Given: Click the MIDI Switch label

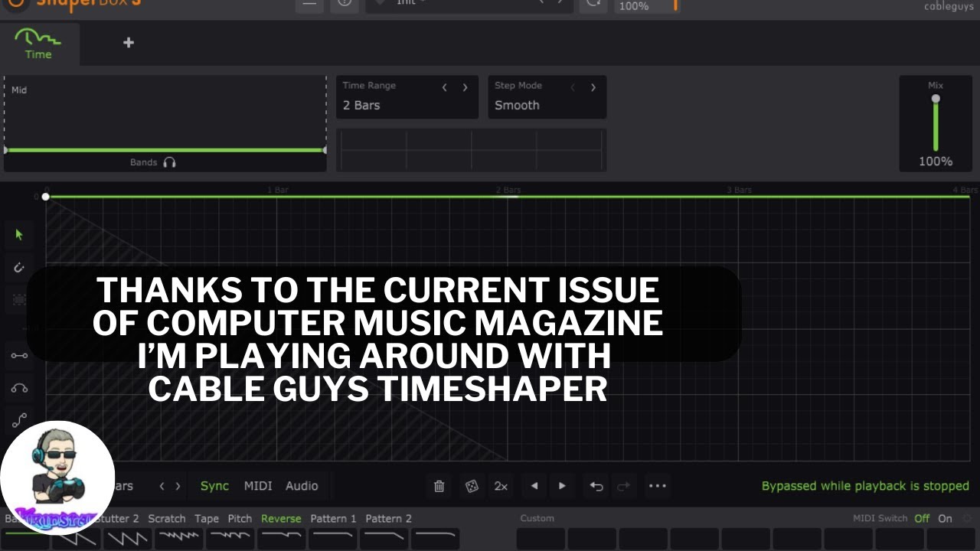Looking at the screenshot, I should tap(880, 518).
